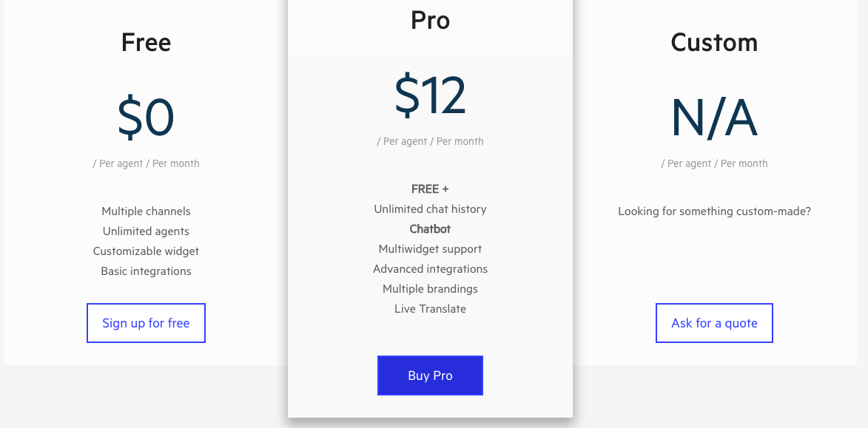The height and width of the screenshot is (428, 868).
Task: Click the Live Translate feature text
Action: point(430,309)
